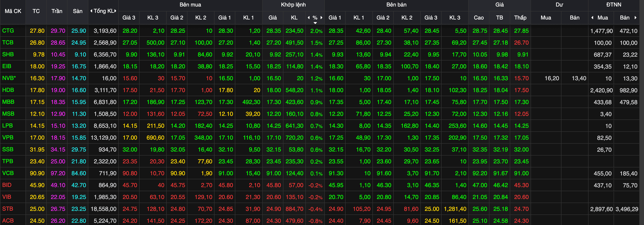Screen dimensions: 644x225
Task: Click the TB column header
Action: coord(499,17)
